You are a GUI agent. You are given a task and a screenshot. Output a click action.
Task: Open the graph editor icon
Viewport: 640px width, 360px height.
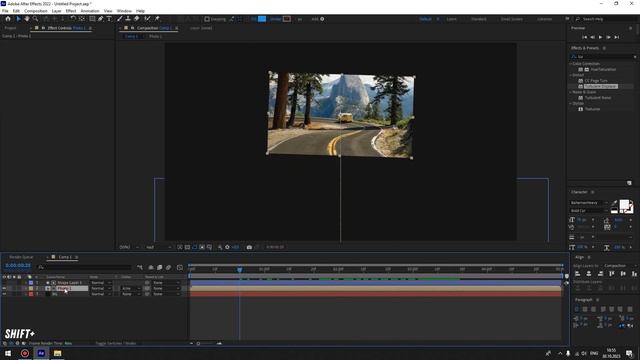(x=180, y=267)
